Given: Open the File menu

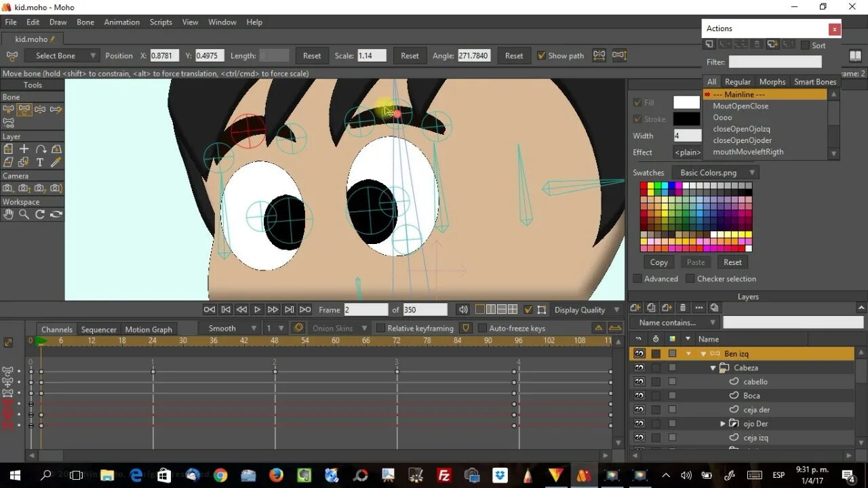Looking at the screenshot, I should [x=11, y=22].
